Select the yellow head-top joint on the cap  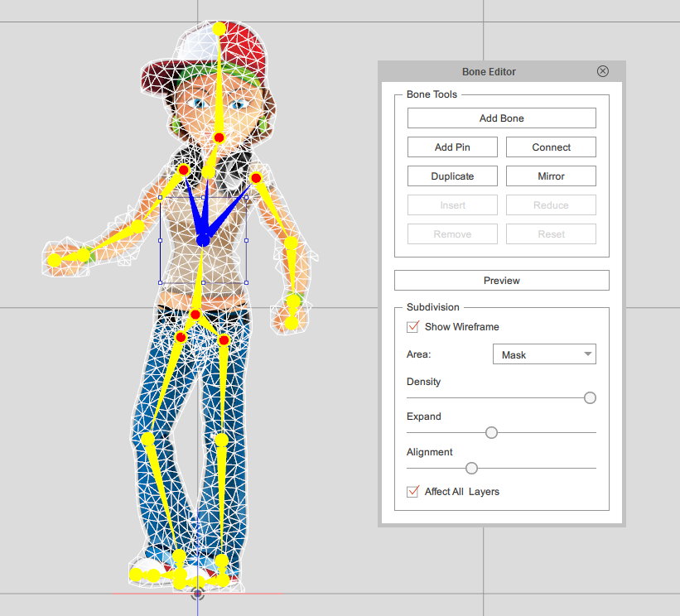[x=219, y=29]
